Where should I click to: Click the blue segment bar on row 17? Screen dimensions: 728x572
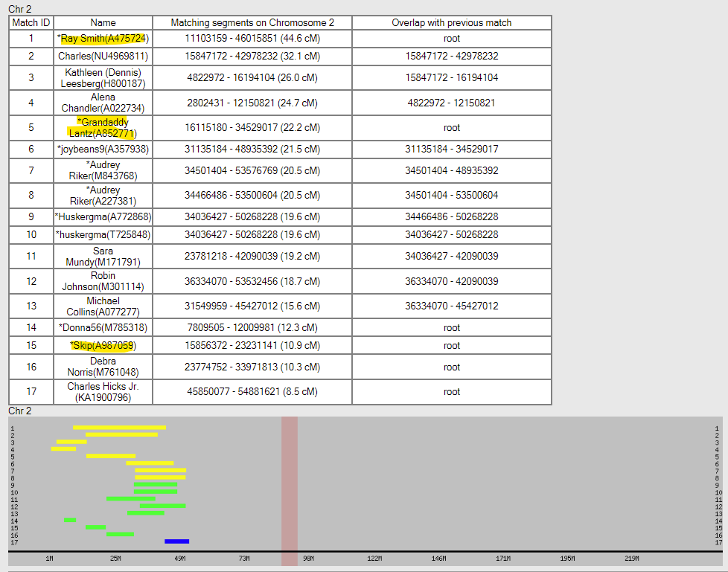176,542
